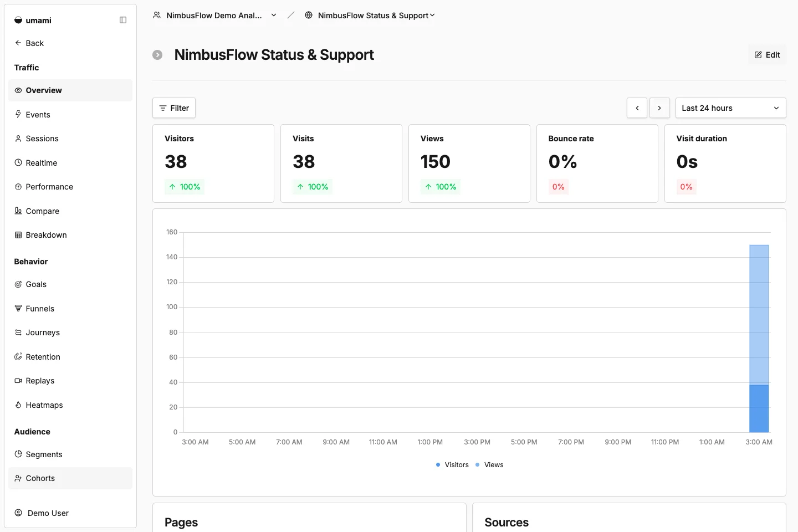Open the Replays camera icon
The width and height of the screenshot is (798, 532).
click(18, 381)
